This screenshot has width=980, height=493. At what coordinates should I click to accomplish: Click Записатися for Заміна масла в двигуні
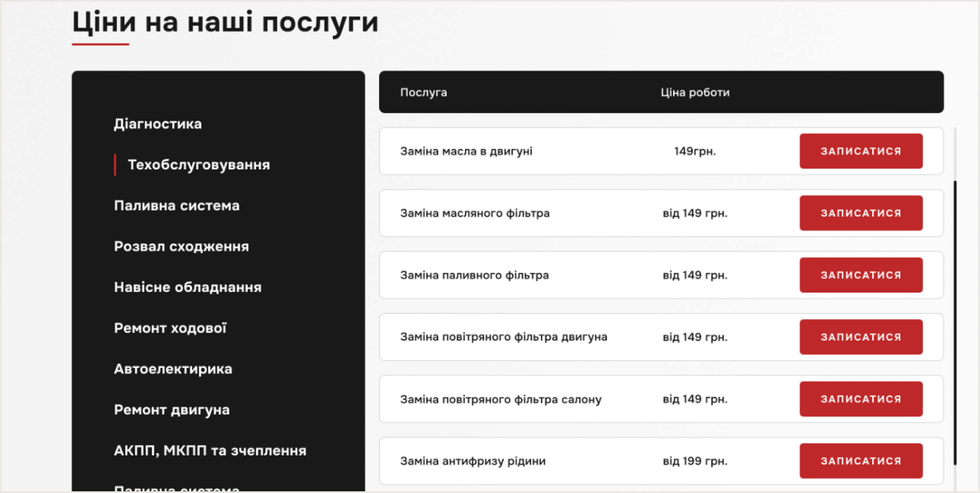pos(861,151)
